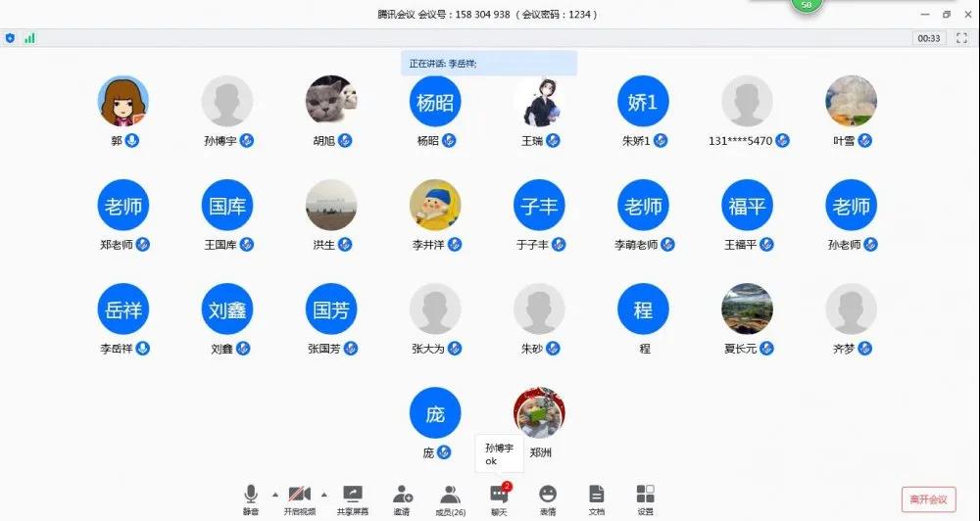Open the chat (聊天) panel
This screenshot has width=980, height=521.
(499, 496)
